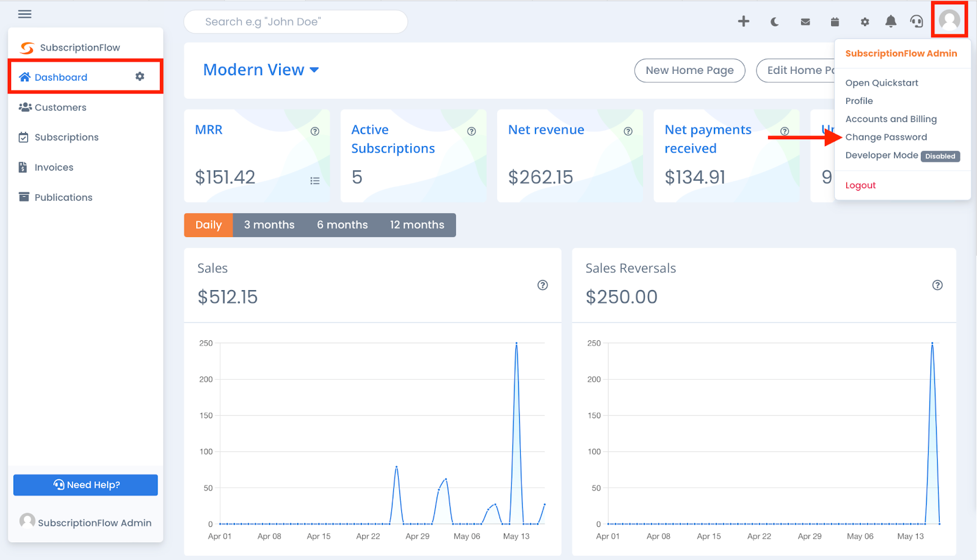The width and height of the screenshot is (977, 560).
Task: Click MRR help question icon
Action: tap(315, 131)
